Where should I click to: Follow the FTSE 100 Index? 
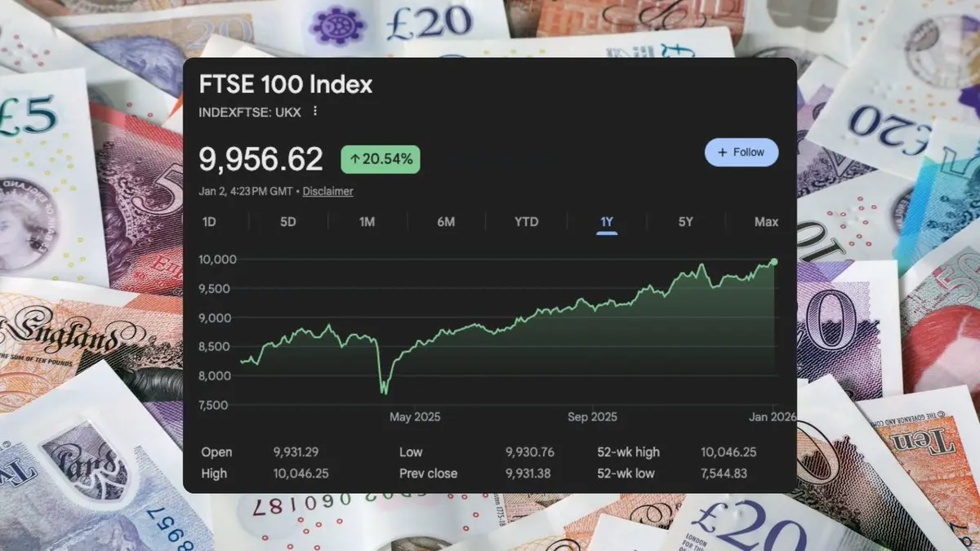click(742, 152)
